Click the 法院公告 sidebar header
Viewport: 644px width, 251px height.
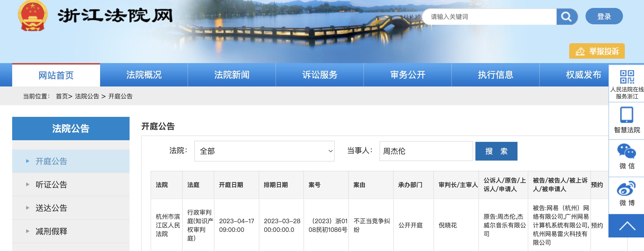click(x=71, y=129)
